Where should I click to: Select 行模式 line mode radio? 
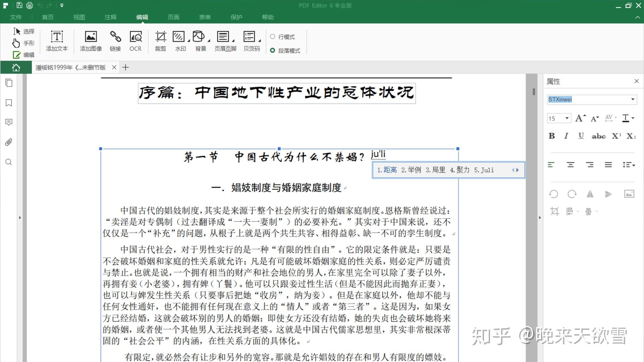click(x=272, y=37)
